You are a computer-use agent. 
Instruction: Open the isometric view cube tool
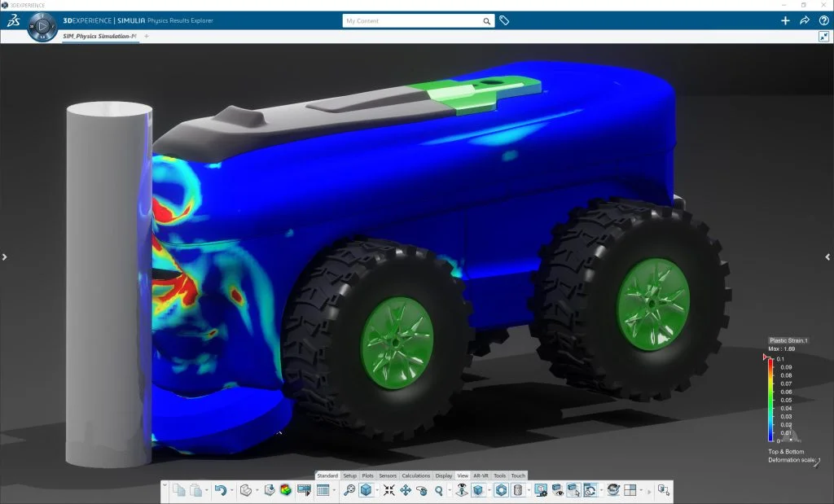point(367,490)
